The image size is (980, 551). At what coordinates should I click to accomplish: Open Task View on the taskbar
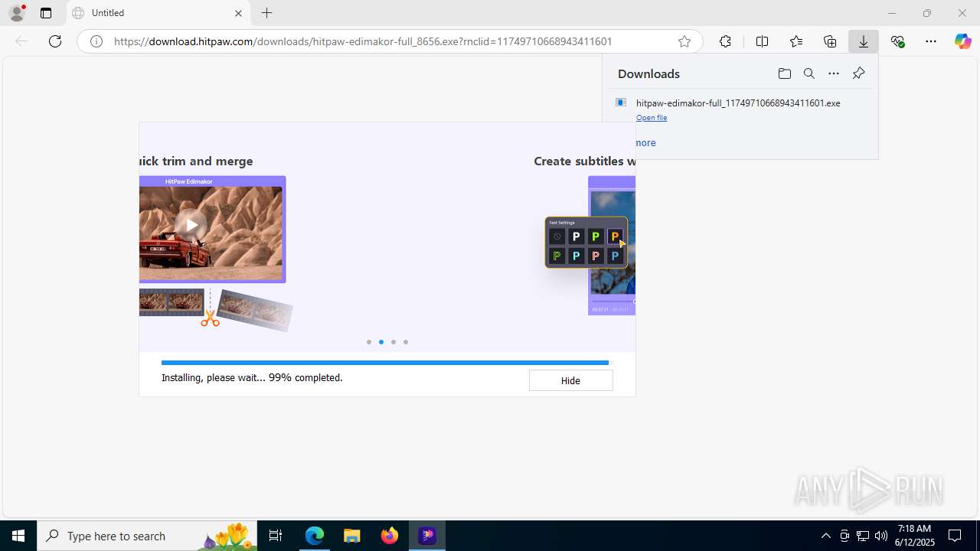click(x=276, y=536)
